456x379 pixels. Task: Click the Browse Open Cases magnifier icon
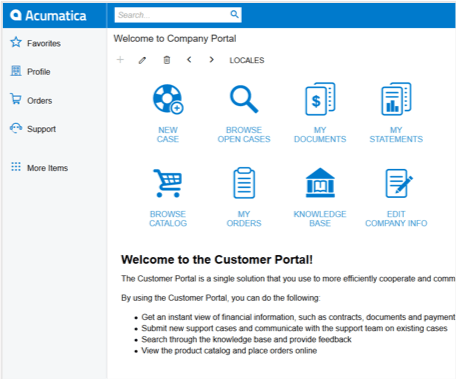coord(244,99)
